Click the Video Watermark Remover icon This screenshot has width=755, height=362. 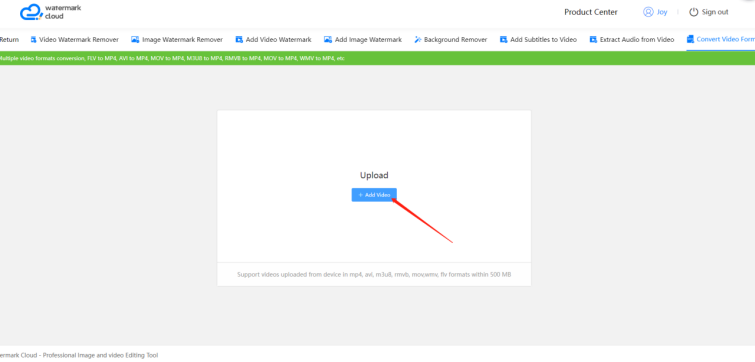(34, 39)
